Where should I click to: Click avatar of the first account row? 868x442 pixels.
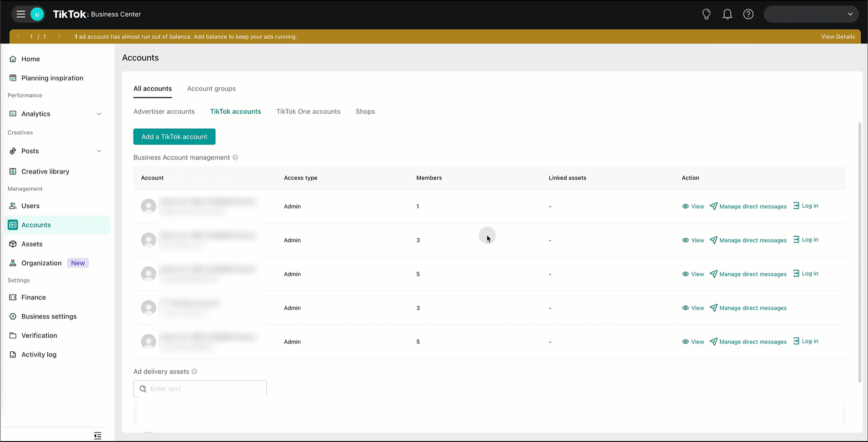click(x=149, y=206)
